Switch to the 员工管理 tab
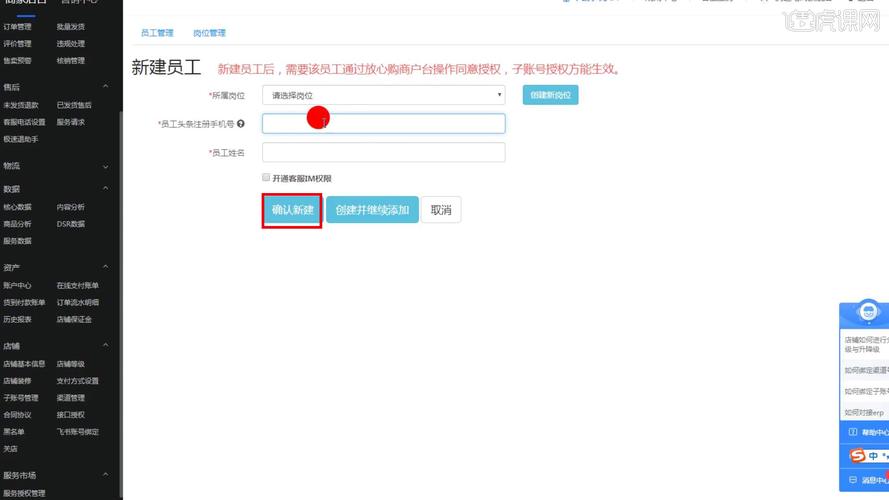This screenshot has width=889, height=500. pos(157,33)
